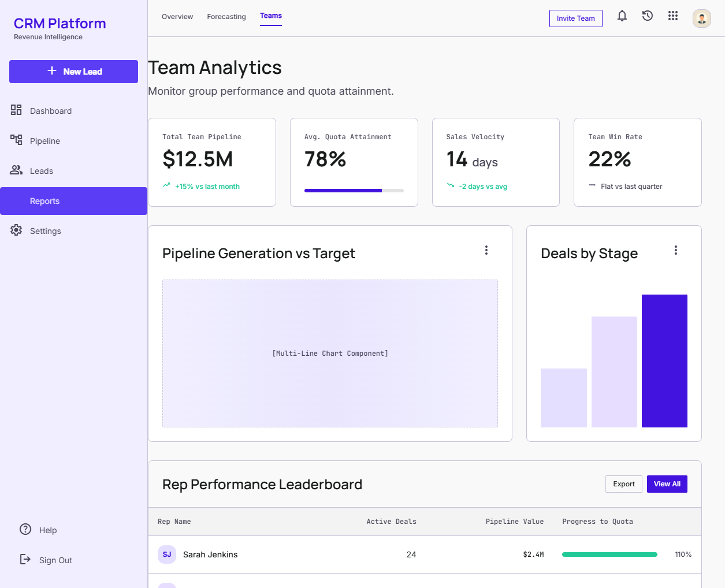Go to Leads in the sidebar
Viewport: 725px width, 588px height.
[x=73, y=171]
